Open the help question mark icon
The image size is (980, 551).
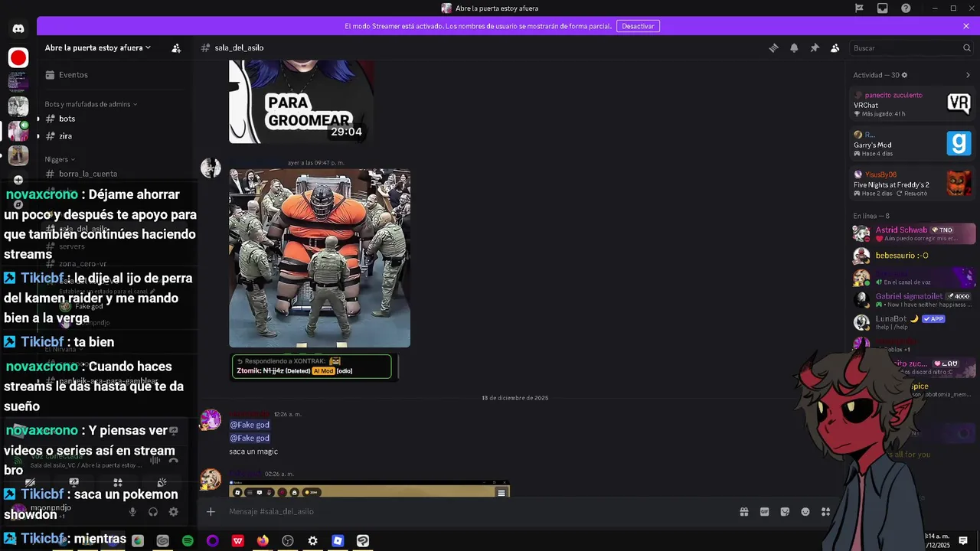click(x=906, y=8)
